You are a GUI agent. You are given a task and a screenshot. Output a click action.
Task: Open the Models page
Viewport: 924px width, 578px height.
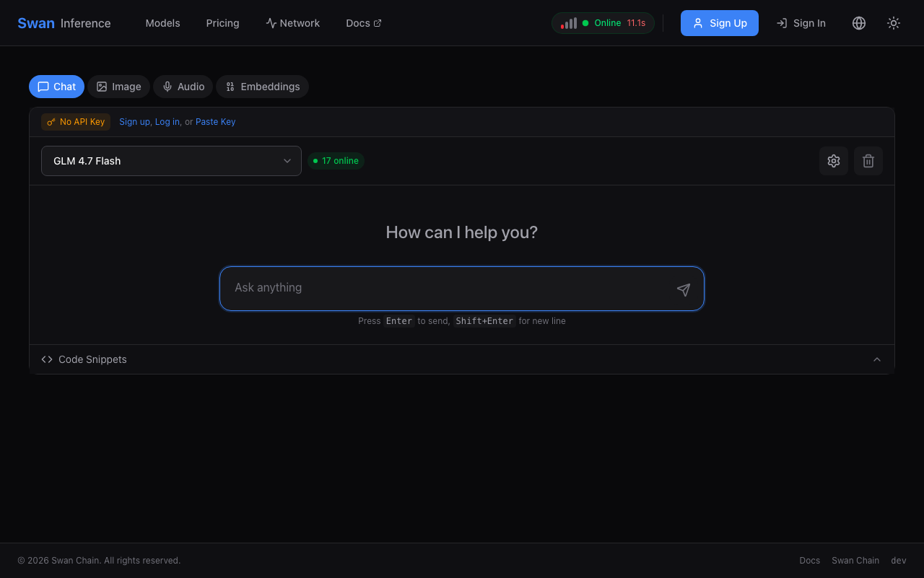pos(162,23)
